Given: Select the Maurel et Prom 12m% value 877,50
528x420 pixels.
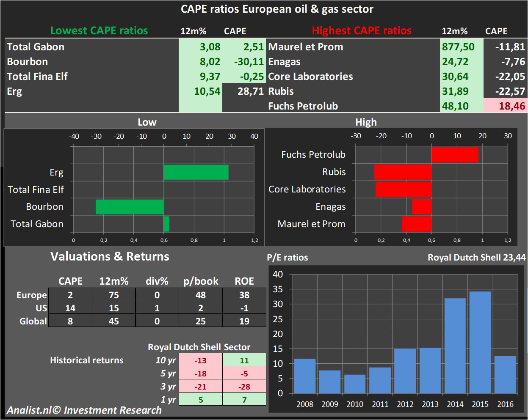Looking at the screenshot, I should coord(458,47).
